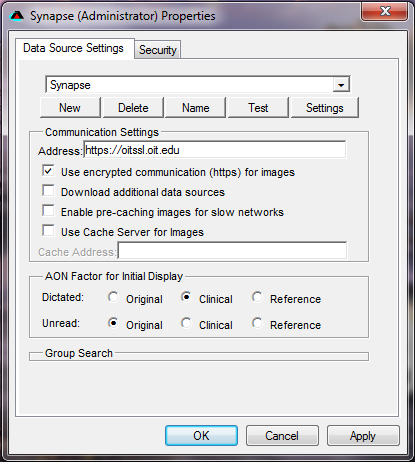Screen dimensions: 415x462
Task: Click the Apply button
Action: (x=363, y=436)
